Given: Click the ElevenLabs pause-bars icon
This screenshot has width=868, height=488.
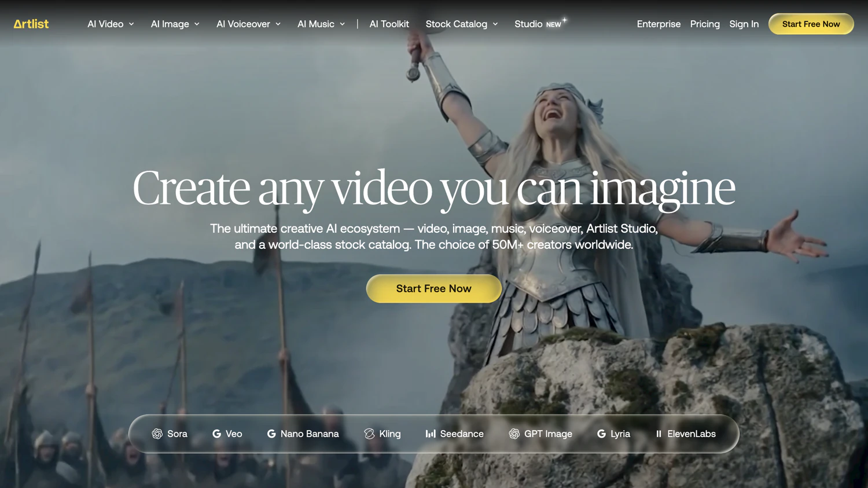Looking at the screenshot, I should click(x=659, y=434).
